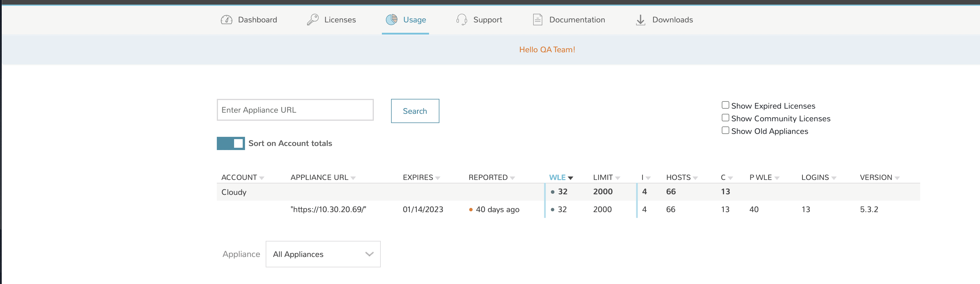
Task: Click the orange status dot beside 40 days ago
Action: 471,210
